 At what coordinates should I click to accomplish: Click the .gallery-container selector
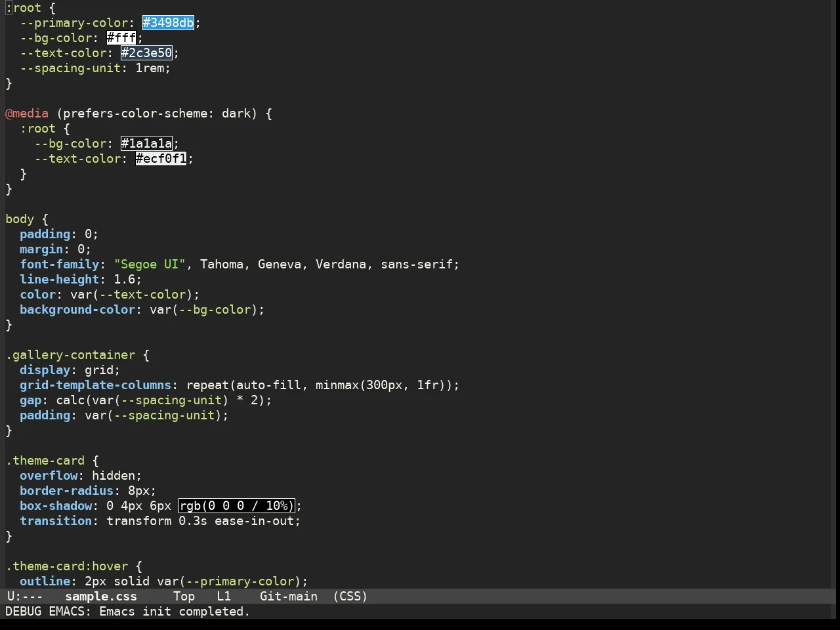coord(70,355)
